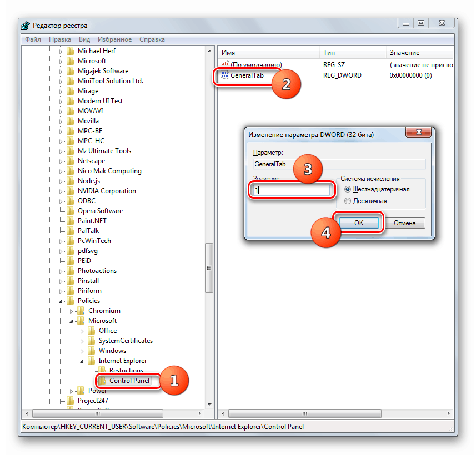The height and width of the screenshot is (455, 476).
Task: Click the GeneralTab DWORD value icon
Action: tap(224, 75)
